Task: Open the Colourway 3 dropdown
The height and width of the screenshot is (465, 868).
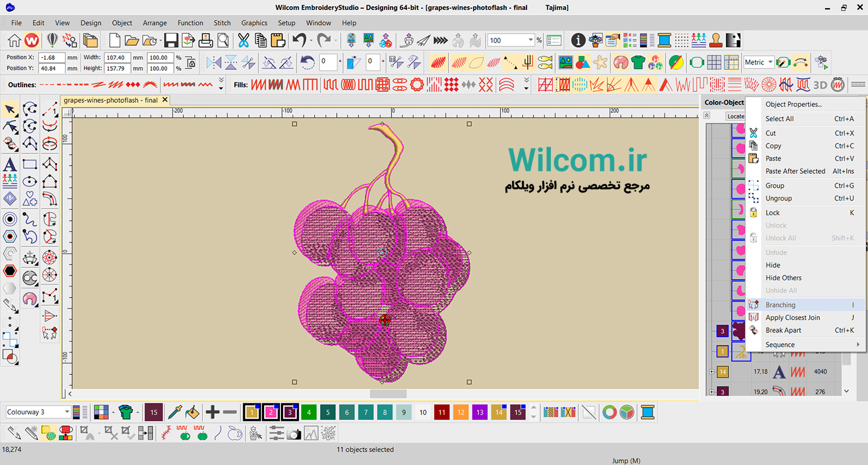Action: coord(67,412)
